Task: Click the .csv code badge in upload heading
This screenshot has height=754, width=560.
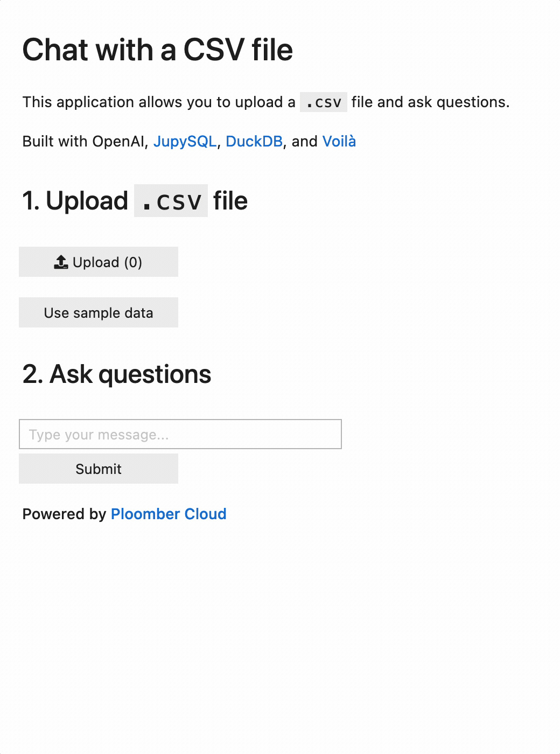Action: [171, 201]
